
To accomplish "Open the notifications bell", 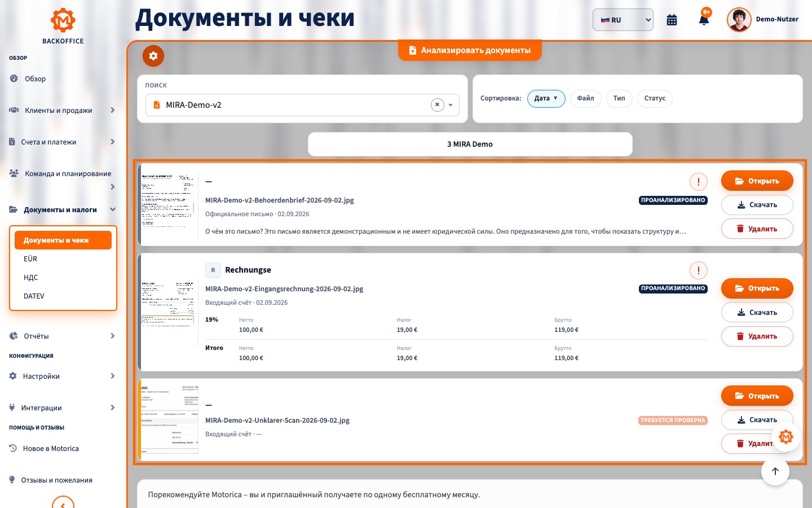I will click(704, 20).
